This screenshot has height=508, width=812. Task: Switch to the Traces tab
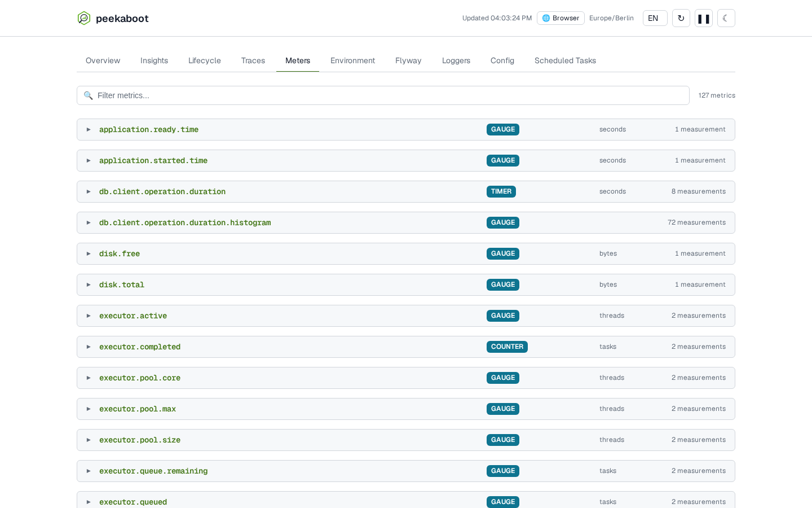point(253,60)
